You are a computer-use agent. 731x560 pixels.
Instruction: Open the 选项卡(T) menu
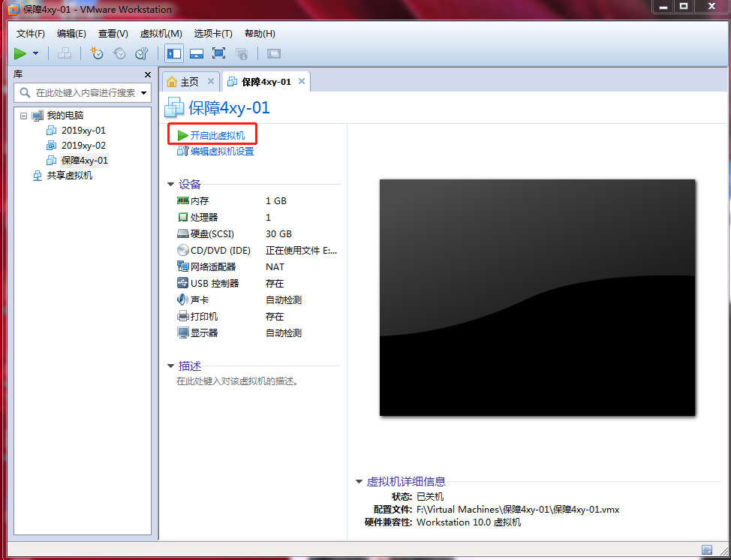click(213, 34)
